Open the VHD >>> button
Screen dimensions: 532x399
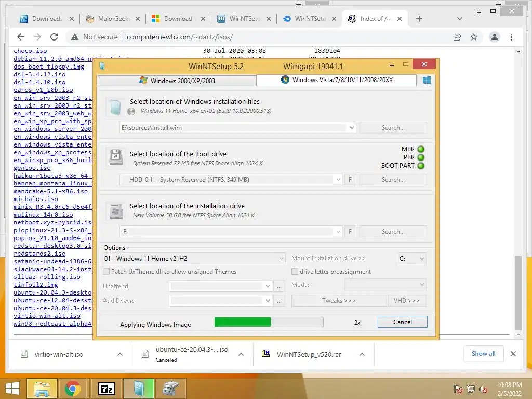(x=407, y=301)
